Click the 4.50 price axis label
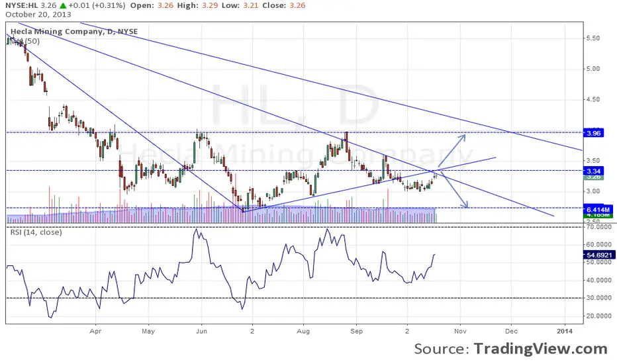This screenshot has height=364, width=617. 593,99
